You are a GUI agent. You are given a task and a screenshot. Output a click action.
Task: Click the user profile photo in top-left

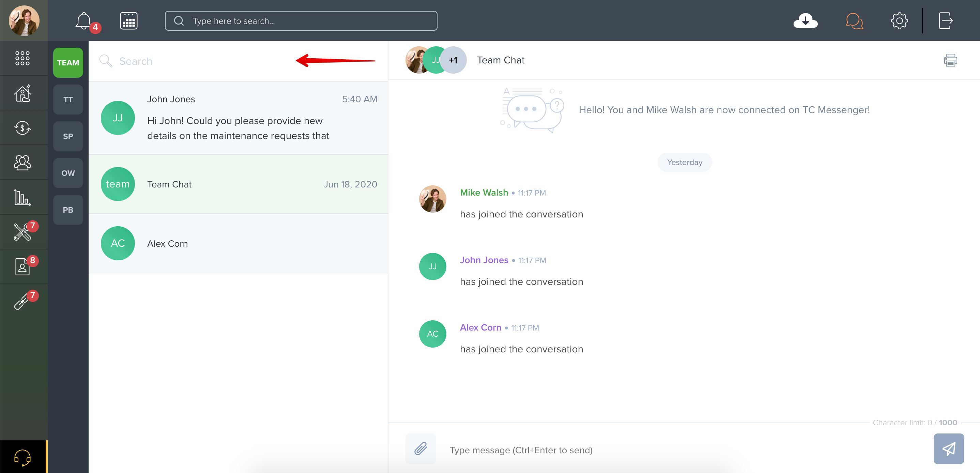(24, 20)
